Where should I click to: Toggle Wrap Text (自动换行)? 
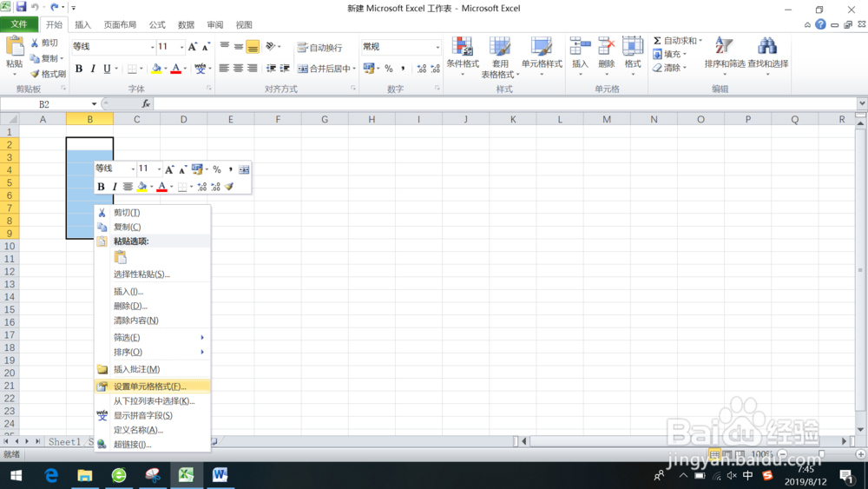click(x=319, y=48)
